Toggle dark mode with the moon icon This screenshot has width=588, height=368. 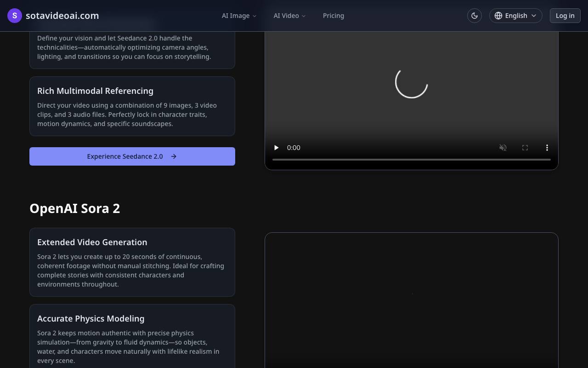(x=475, y=16)
